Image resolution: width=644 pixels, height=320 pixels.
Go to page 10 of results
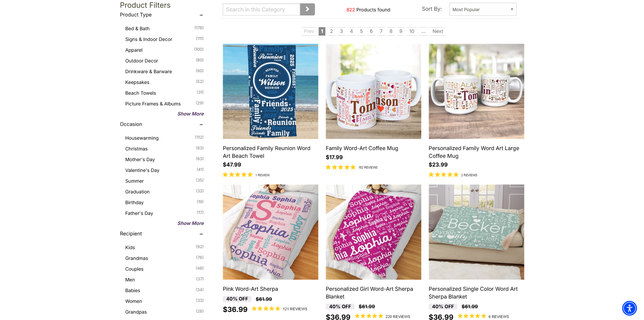coord(412,31)
